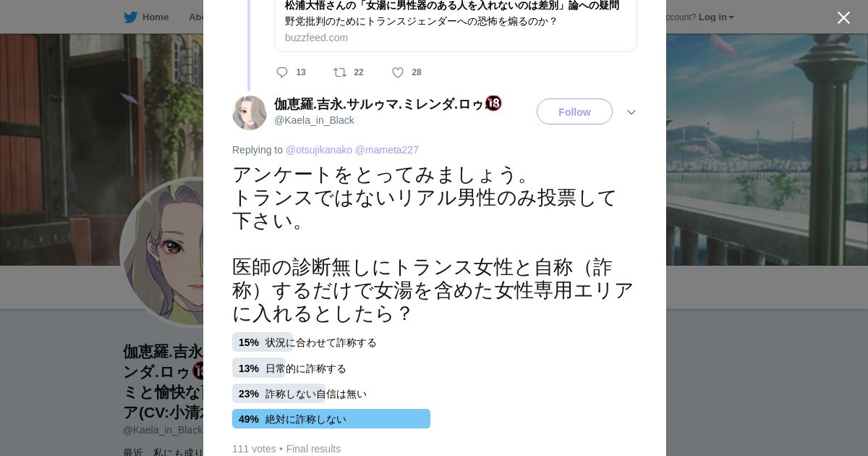868x456 pixels.
Task: Close the tweet overlay with X
Action: 843,17
